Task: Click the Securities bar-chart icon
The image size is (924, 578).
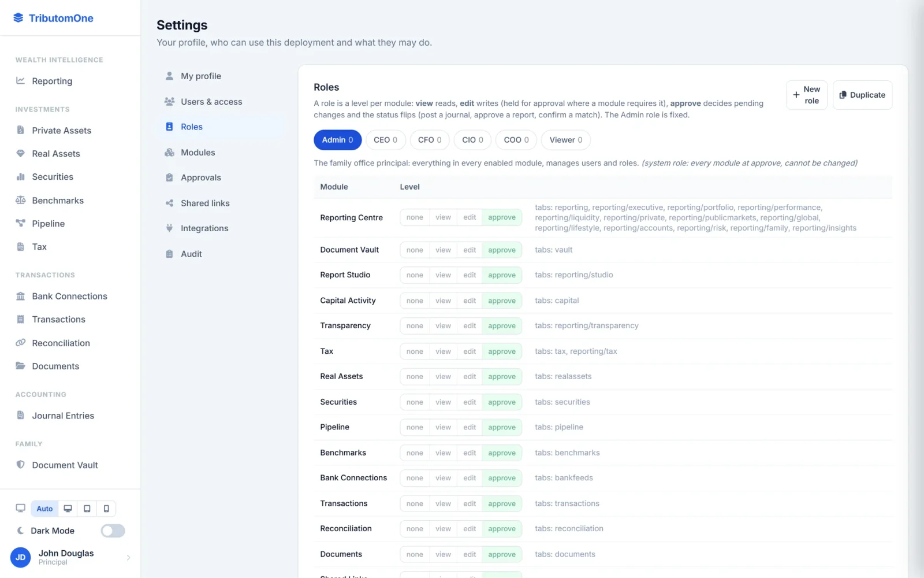Action: pos(20,176)
